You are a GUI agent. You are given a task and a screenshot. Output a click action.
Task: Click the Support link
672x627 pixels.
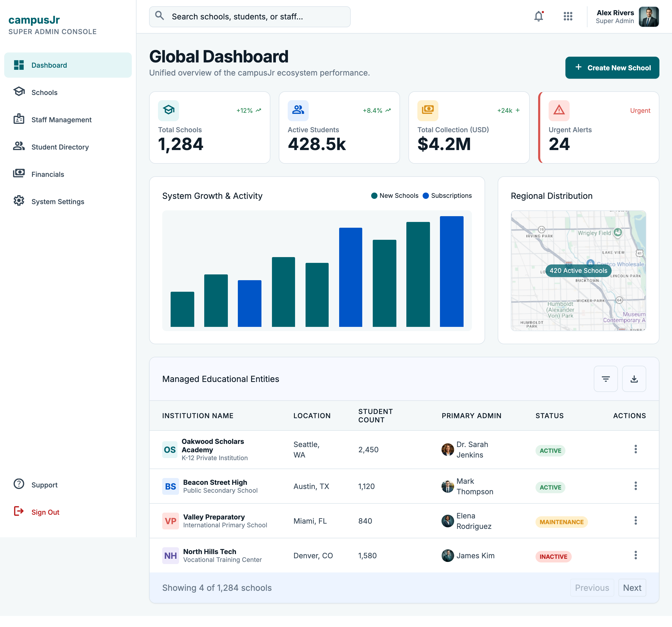[x=68, y=485]
